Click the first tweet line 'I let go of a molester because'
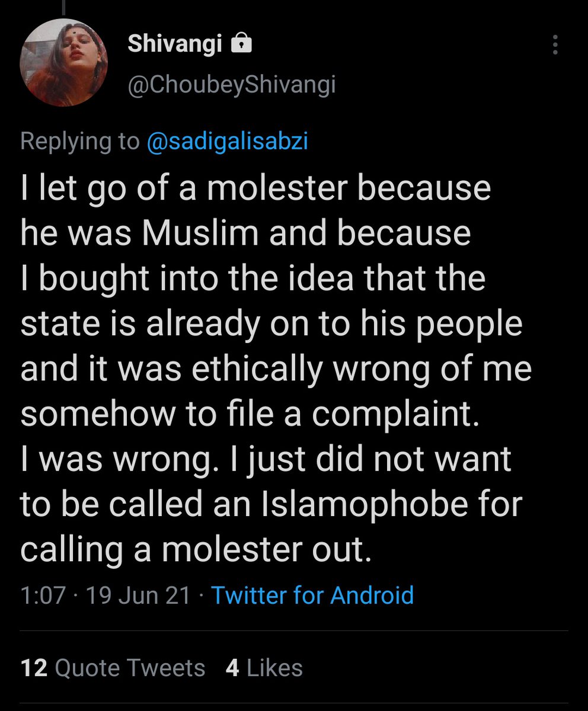This screenshot has width=588, height=711. pyautogui.click(x=255, y=190)
